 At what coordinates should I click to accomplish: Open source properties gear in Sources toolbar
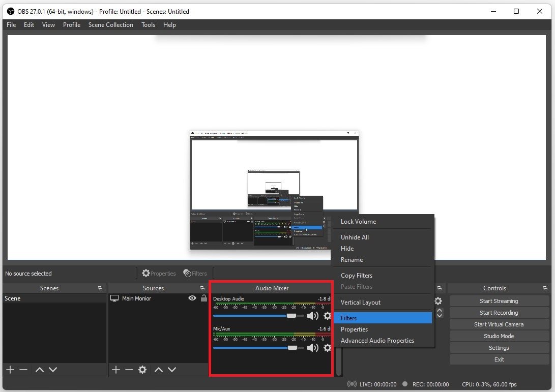(142, 370)
